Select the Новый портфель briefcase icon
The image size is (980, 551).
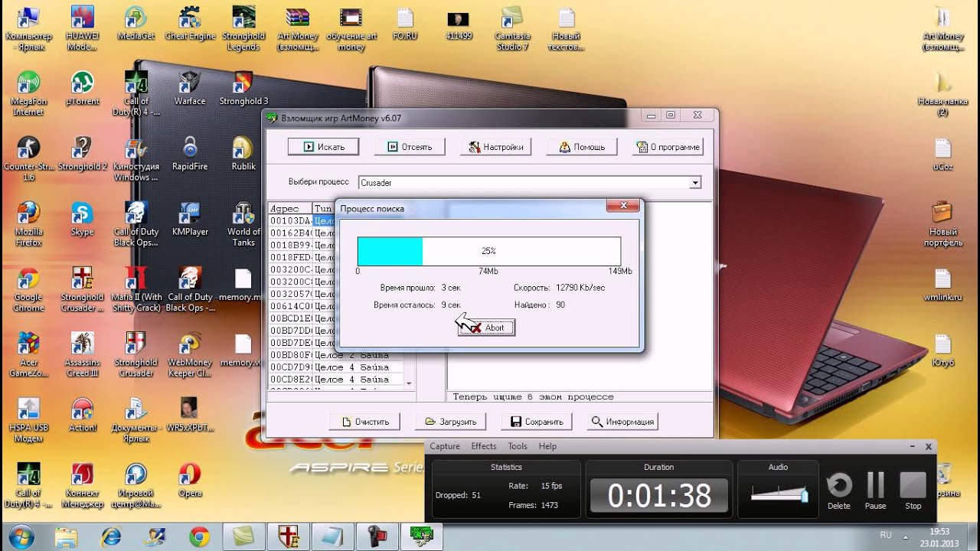[942, 224]
